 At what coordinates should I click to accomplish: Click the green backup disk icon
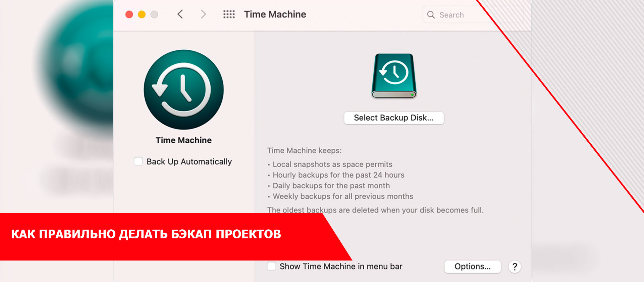coord(394,76)
